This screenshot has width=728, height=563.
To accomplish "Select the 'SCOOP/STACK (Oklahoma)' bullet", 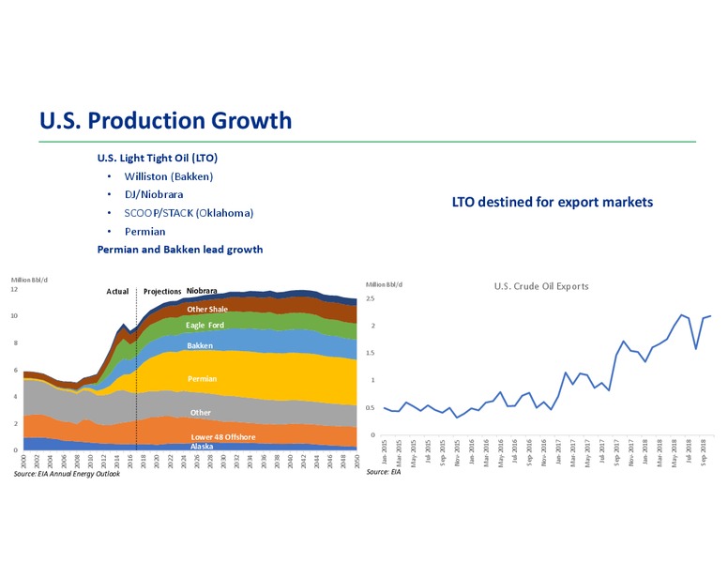I will 189,213.
